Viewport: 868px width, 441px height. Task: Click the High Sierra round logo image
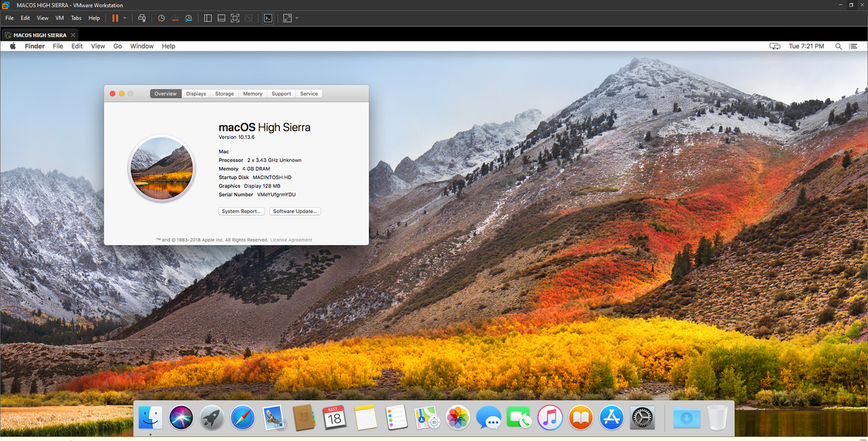click(x=161, y=168)
